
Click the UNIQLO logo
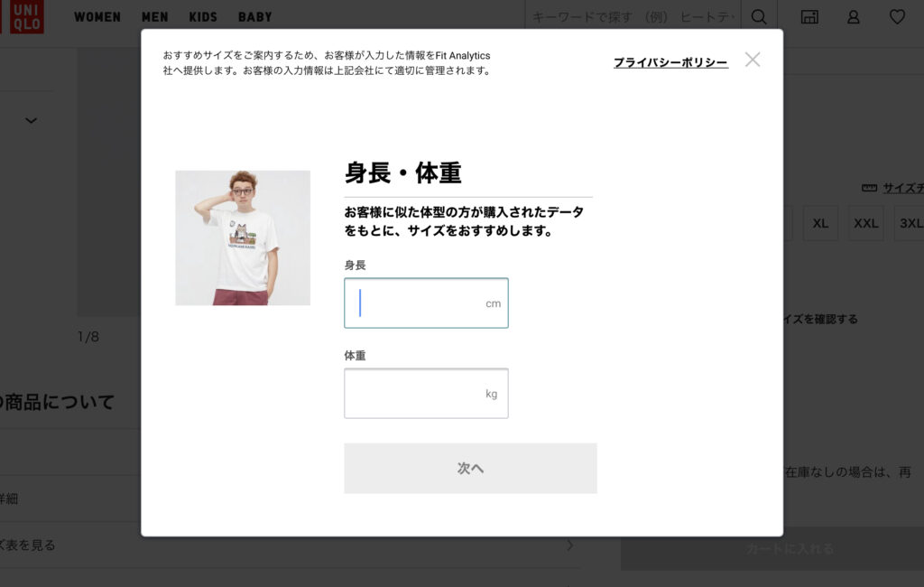22,17
